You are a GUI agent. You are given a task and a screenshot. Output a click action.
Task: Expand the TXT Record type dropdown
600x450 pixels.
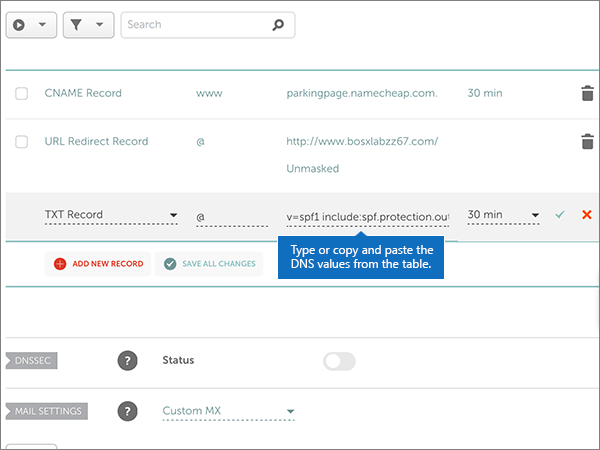click(x=110, y=215)
